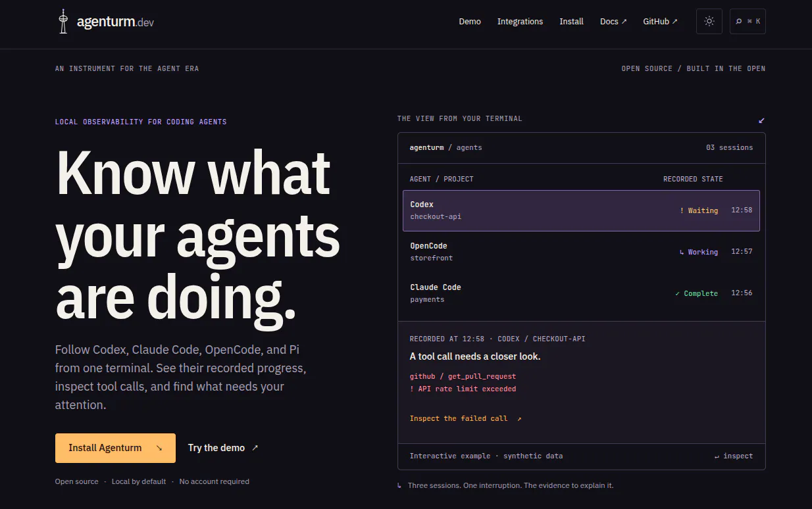812x509 pixels.
Task: Open the Demo nav link
Action: click(x=470, y=22)
